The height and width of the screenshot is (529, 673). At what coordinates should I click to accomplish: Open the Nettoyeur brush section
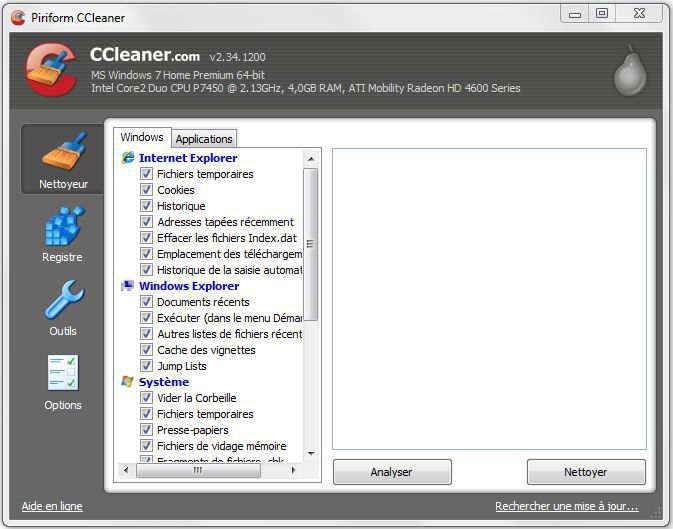[x=63, y=160]
